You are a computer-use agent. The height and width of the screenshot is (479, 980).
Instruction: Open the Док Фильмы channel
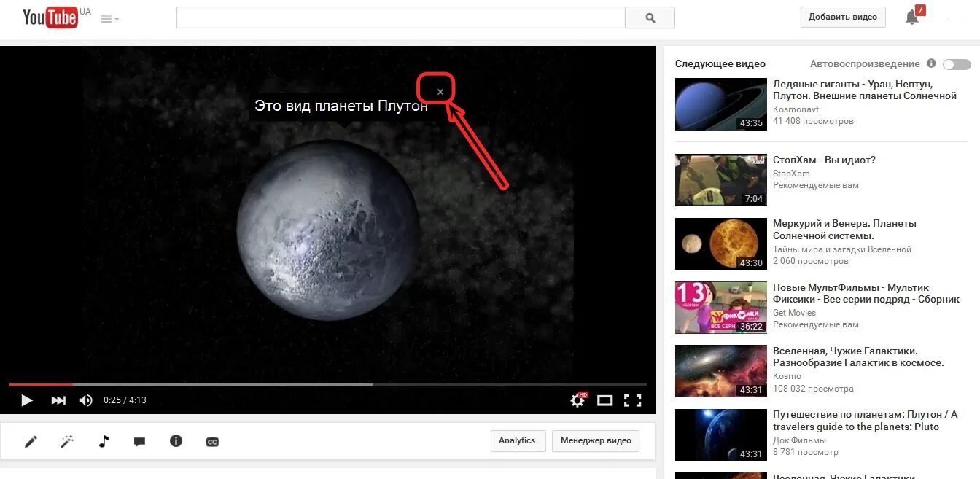click(x=799, y=440)
